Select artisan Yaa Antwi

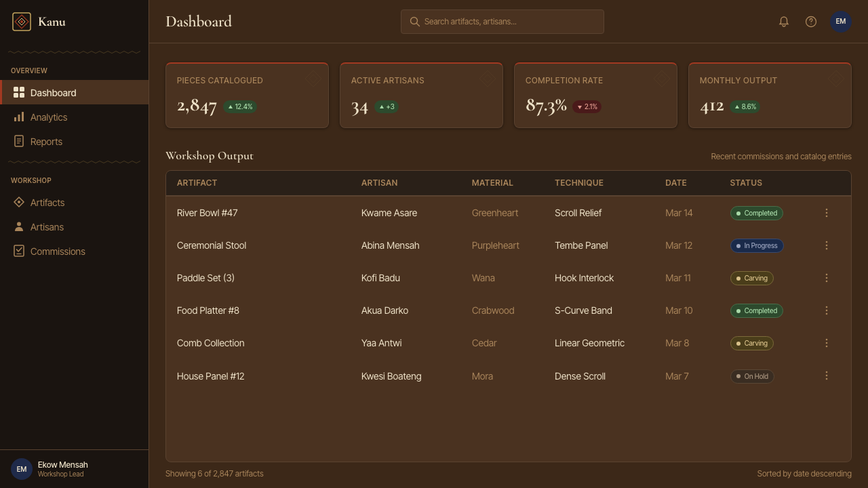point(382,343)
